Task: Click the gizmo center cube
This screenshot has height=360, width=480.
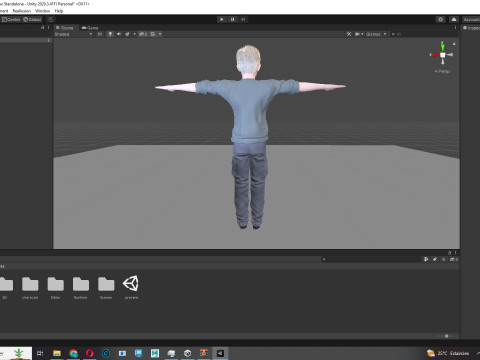Action: (443, 55)
